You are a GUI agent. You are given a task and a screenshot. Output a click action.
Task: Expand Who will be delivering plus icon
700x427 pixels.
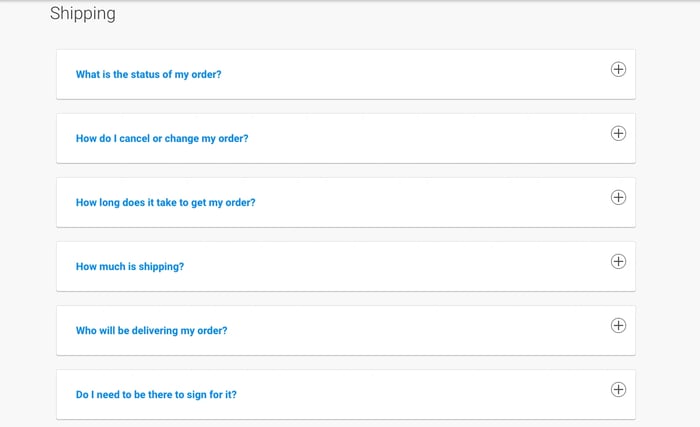618,325
